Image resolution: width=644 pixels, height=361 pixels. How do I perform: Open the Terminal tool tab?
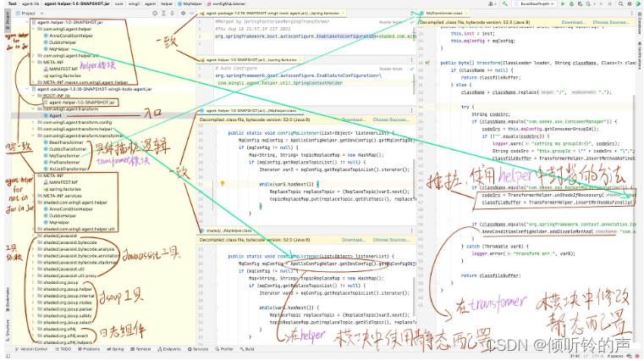(x=140, y=349)
